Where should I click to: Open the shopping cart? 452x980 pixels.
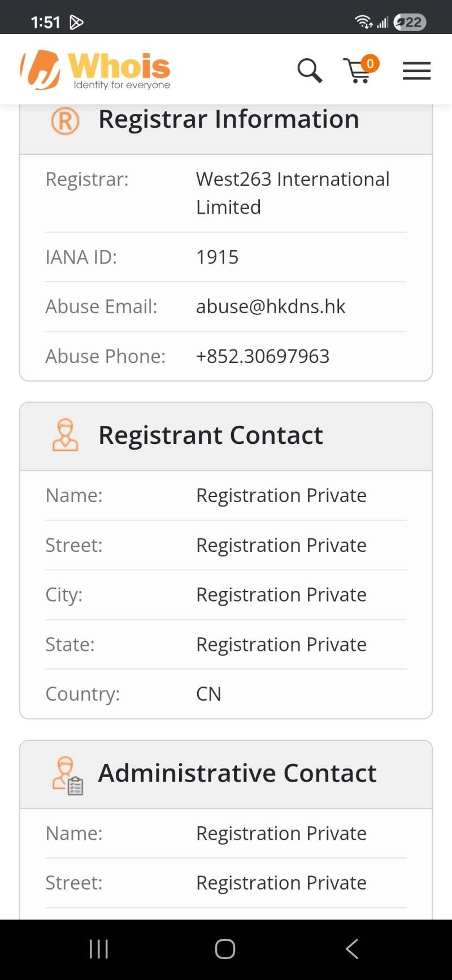[x=358, y=72]
